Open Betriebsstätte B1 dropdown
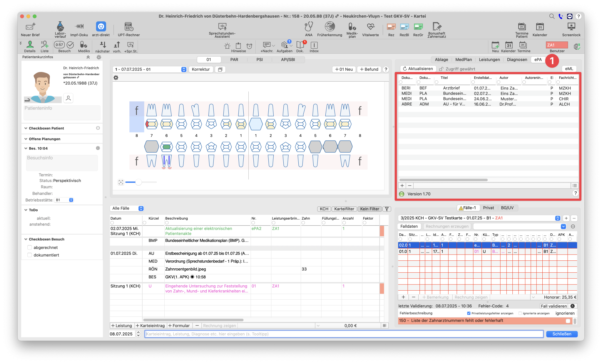The width and height of the screenshot is (602, 364). point(64,200)
